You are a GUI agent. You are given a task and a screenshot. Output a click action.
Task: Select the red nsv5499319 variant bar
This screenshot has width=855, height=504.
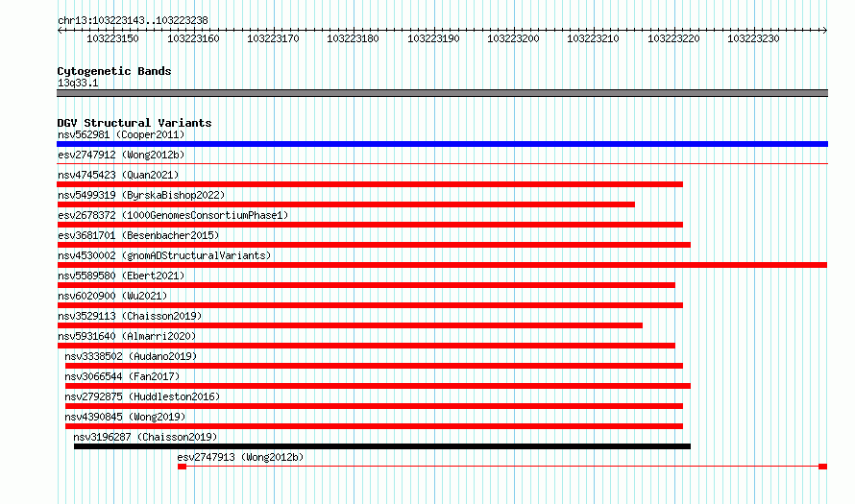[346, 204]
